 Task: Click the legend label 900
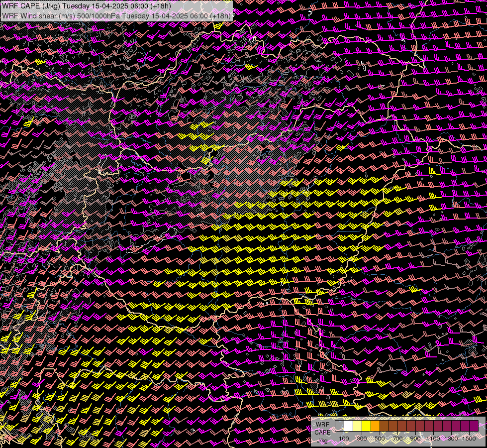(x=415, y=439)
